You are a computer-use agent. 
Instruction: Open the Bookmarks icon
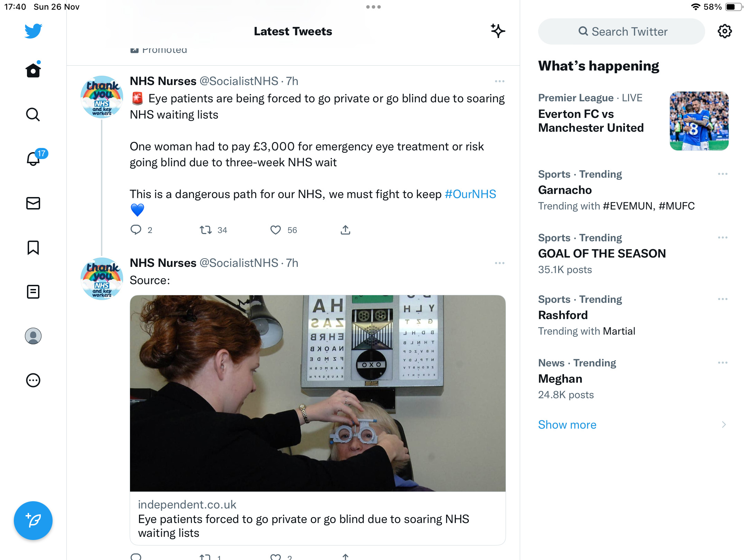pyautogui.click(x=33, y=248)
